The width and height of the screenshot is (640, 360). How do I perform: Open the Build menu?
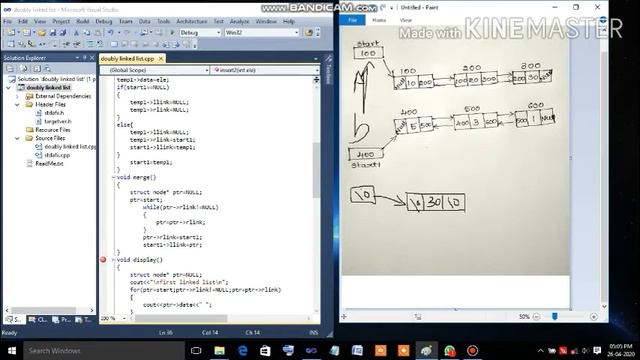pos(82,21)
